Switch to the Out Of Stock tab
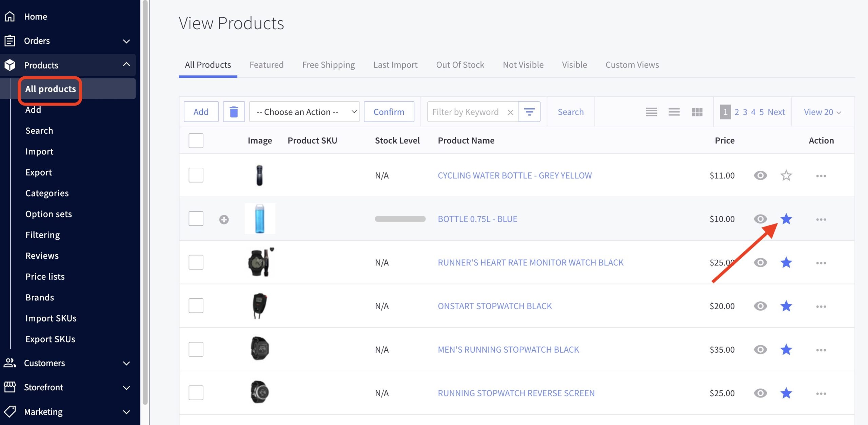This screenshot has height=425, width=868. 460,64
